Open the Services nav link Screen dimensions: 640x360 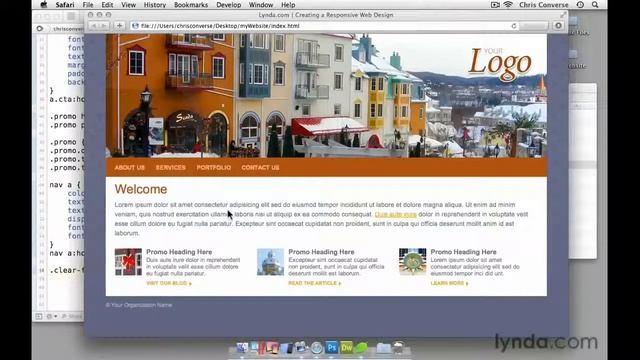point(170,167)
